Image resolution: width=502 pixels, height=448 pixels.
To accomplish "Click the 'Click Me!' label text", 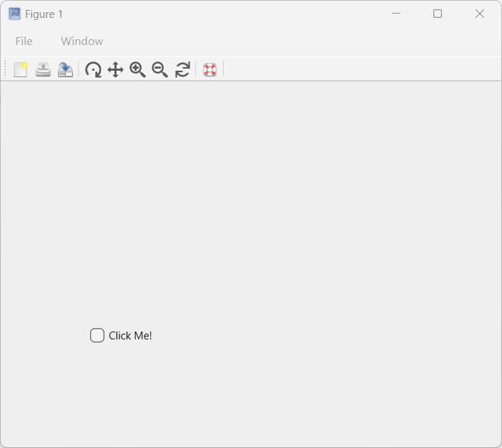I will pos(130,336).
